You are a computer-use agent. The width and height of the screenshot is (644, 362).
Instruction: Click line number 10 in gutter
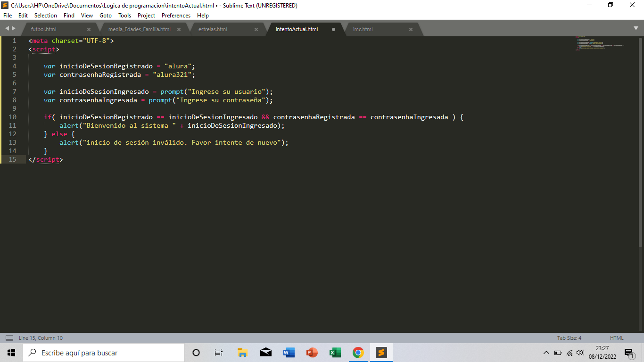tap(12, 117)
